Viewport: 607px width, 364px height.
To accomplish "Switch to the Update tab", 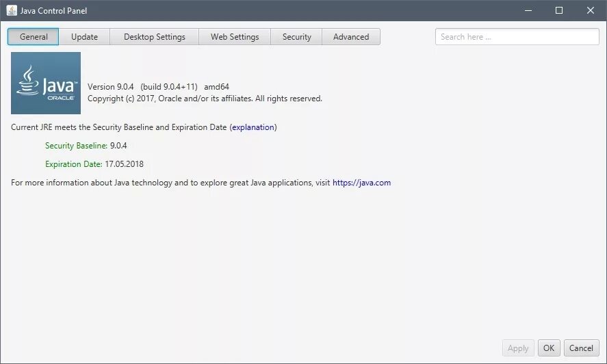I will coord(84,37).
